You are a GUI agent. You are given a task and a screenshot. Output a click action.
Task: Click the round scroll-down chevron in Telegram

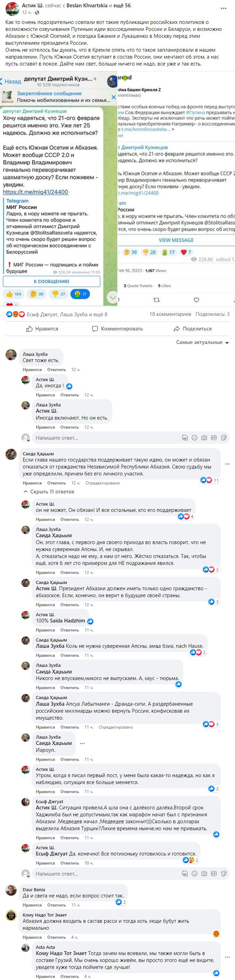tap(112, 297)
